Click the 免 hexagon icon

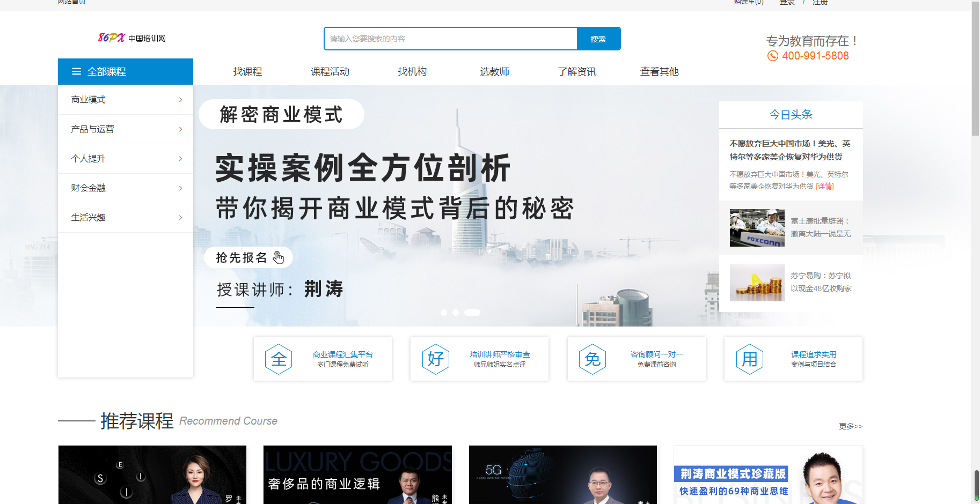[593, 359]
